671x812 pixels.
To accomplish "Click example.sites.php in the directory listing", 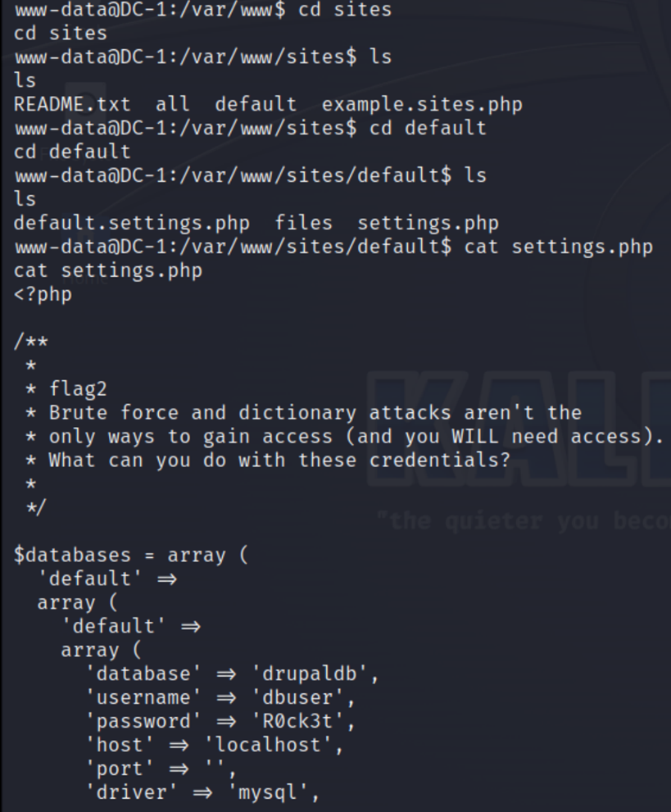I will point(422,104).
